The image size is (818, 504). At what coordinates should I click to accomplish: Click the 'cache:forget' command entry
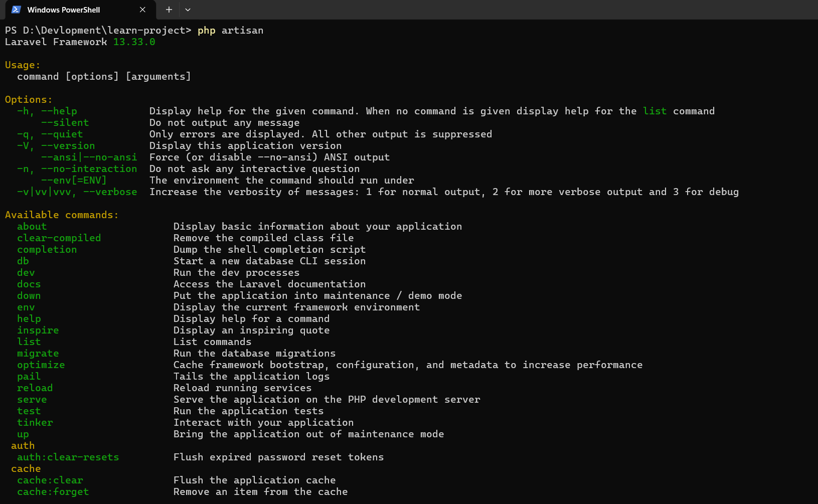tap(53, 492)
